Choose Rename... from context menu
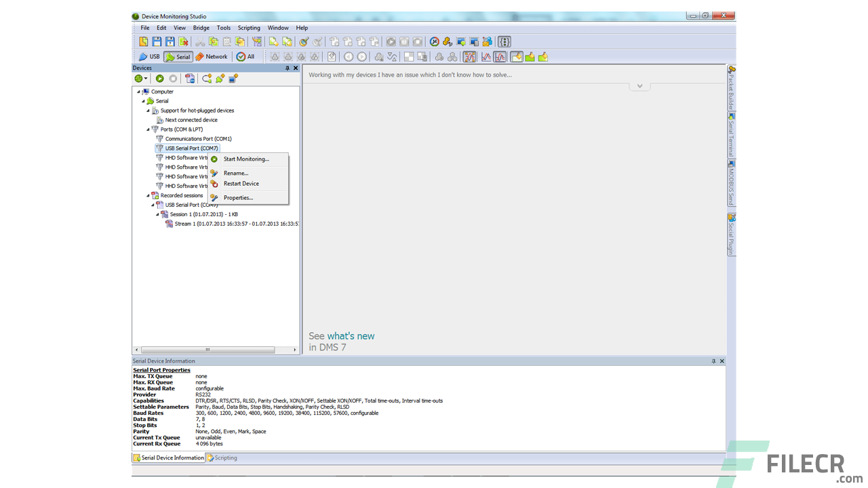This screenshot has height=488, width=868. 248,173
